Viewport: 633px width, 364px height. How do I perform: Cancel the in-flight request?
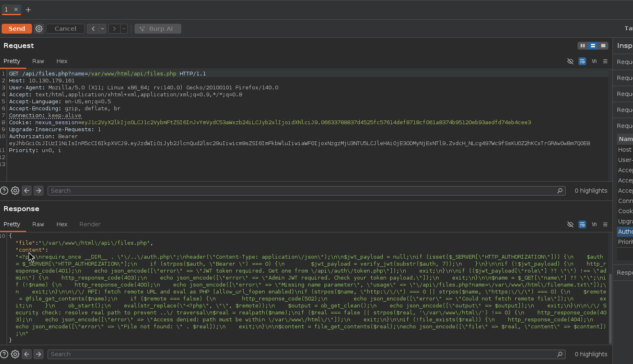point(65,29)
